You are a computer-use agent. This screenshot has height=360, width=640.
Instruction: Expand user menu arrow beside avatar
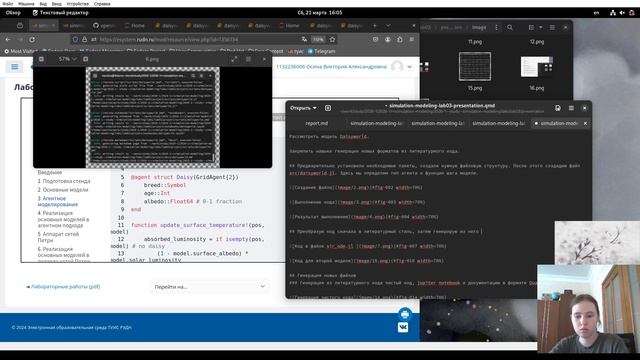[x=410, y=67]
